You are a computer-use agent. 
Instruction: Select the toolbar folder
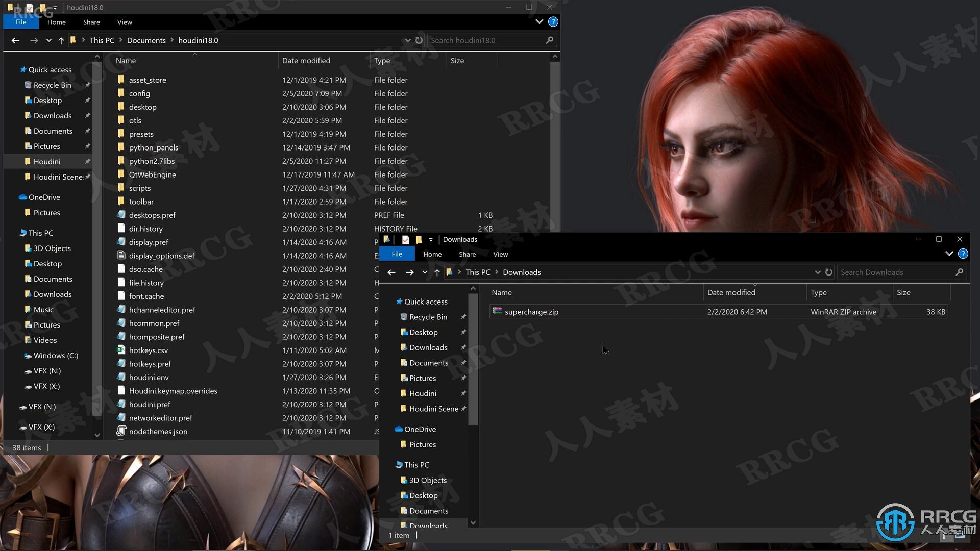tap(141, 202)
